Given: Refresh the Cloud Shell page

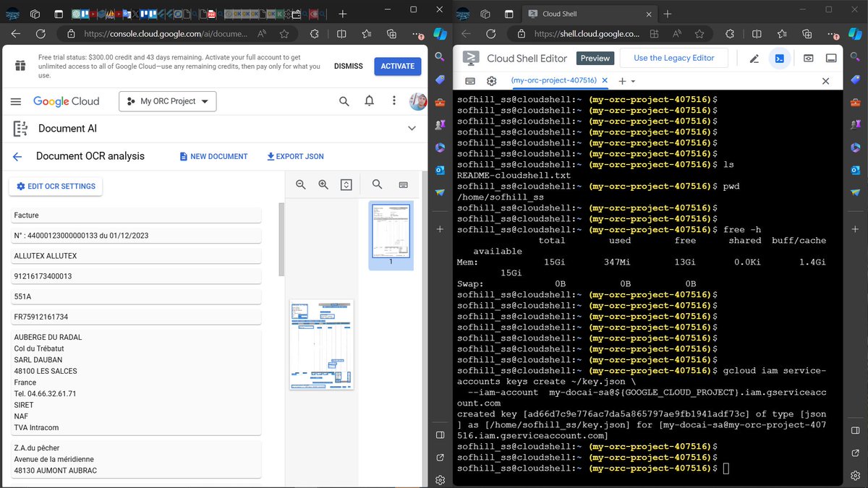Looking at the screenshot, I should (492, 34).
